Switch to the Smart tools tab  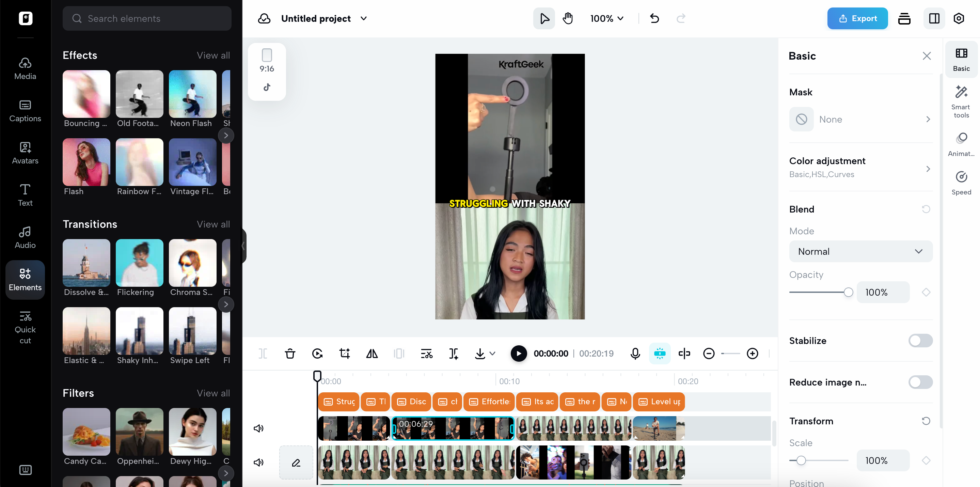pos(961,100)
